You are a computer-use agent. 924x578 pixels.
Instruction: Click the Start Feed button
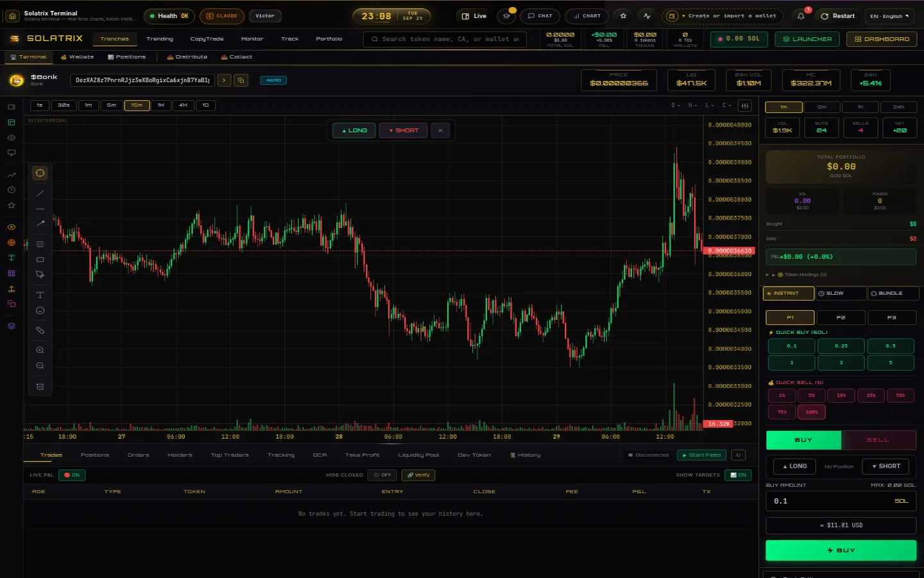click(701, 455)
